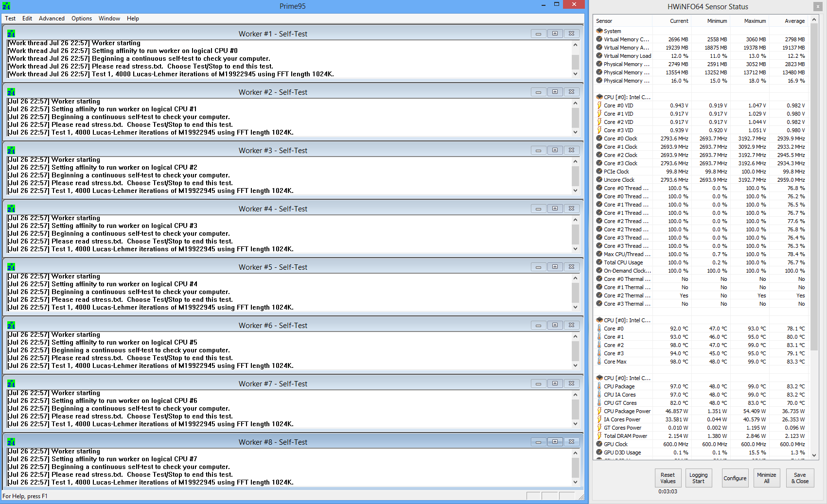
Task: Click the Average column header
Action: pyautogui.click(x=788, y=21)
